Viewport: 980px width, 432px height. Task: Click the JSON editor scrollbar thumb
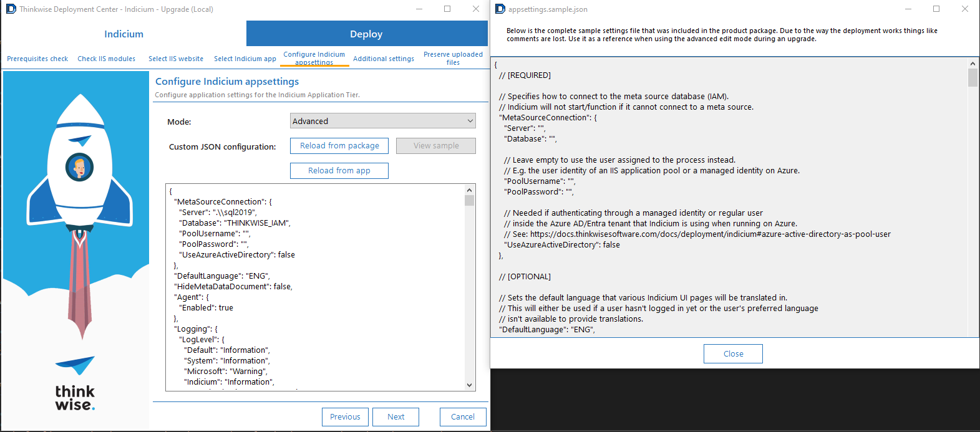pyautogui.click(x=470, y=200)
